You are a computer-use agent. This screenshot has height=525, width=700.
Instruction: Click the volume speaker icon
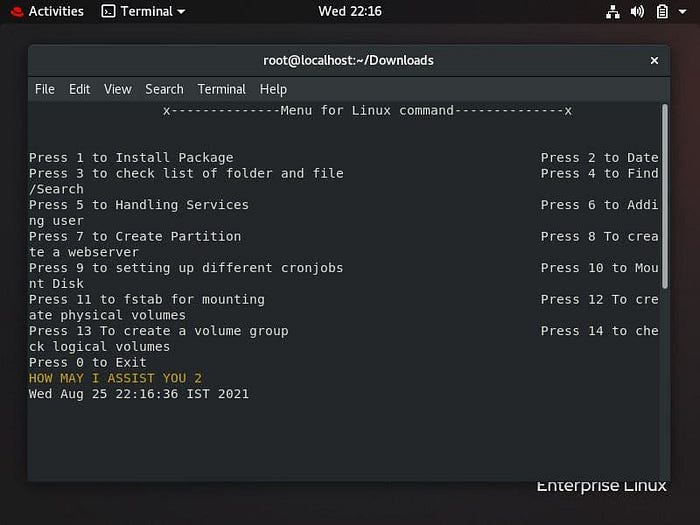[637, 12]
